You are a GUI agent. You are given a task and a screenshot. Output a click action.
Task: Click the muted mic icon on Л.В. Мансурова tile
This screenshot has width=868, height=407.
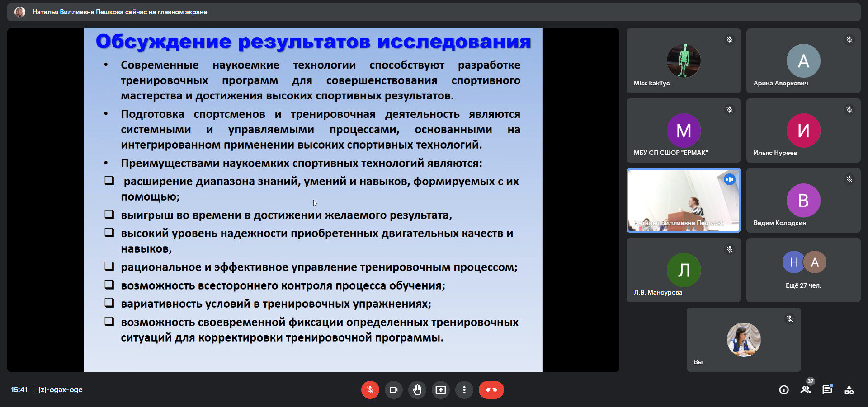click(x=729, y=249)
